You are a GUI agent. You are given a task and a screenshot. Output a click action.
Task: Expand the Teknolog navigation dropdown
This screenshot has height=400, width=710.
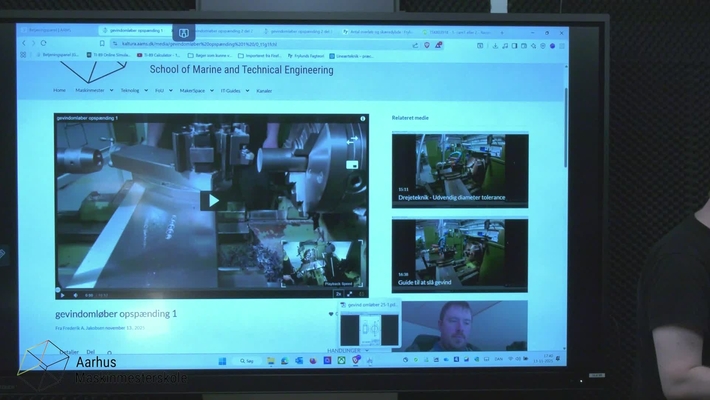pos(131,90)
